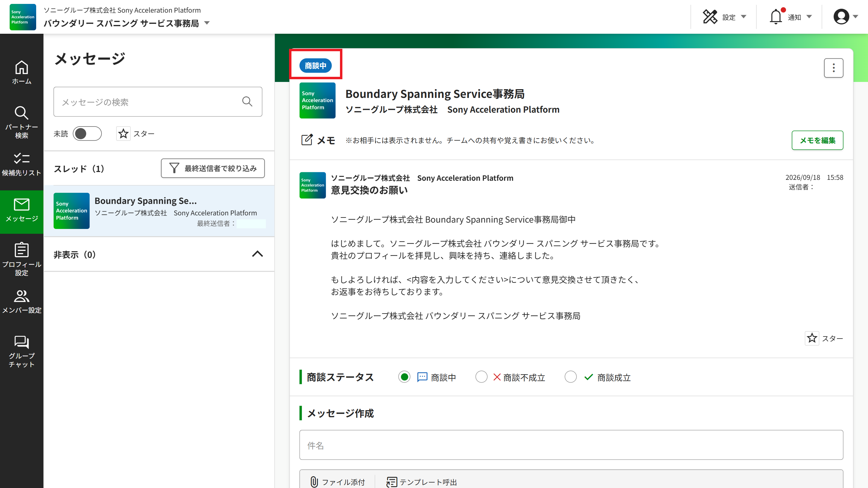
Task: Click テンプレート呼出 to load a template
Action: (x=422, y=482)
